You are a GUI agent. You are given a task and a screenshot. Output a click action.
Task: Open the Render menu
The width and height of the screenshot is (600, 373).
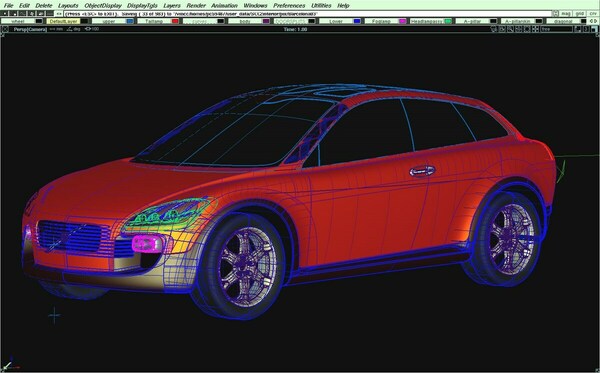pyautogui.click(x=196, y=5)
